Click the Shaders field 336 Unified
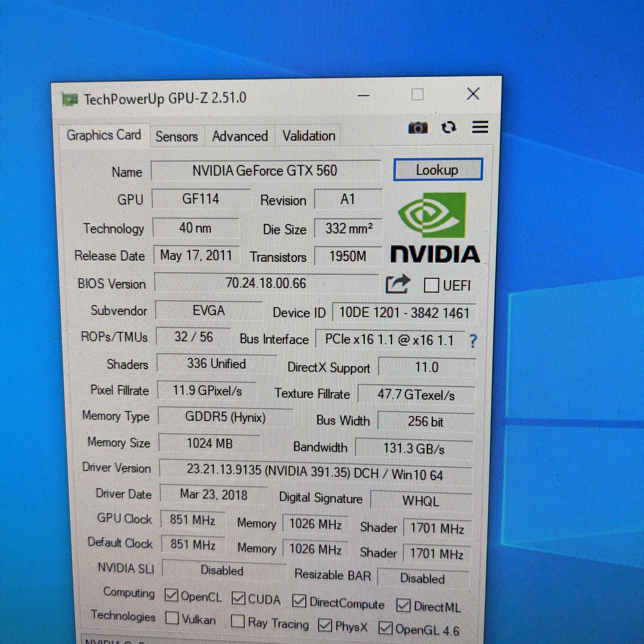Viewport: 644px width, 644px height. [x=217, y=364]
